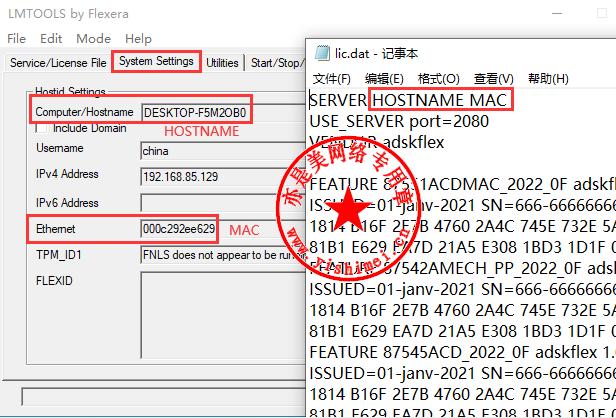Click the IPv4 Address field

(x=223, y=177)
